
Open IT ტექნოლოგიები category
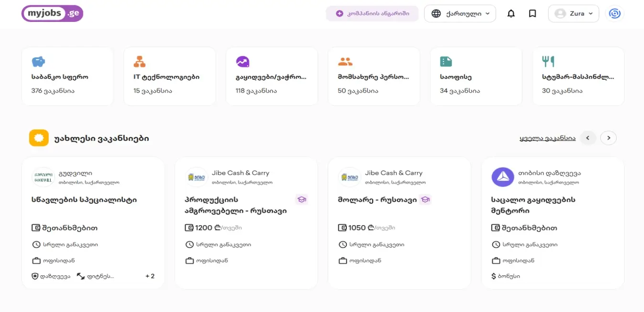coord(170,76)
